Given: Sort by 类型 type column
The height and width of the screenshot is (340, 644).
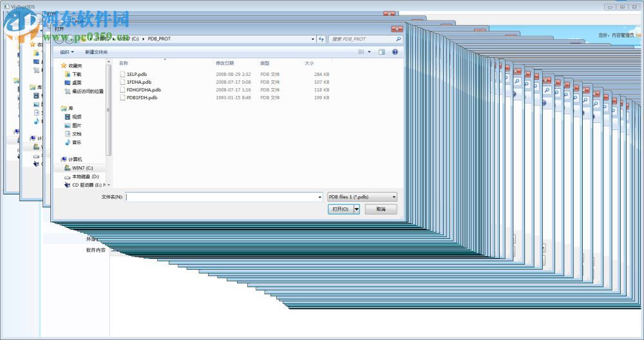Looking at the screenshot, I should pos(265,63).
